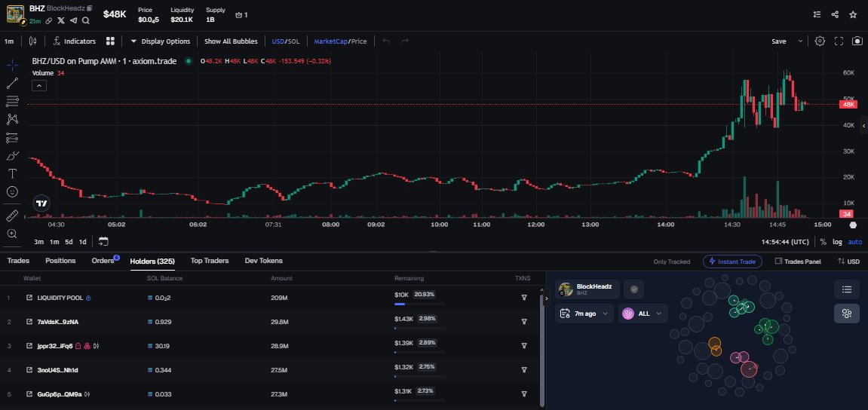Switch to the Trades tab
Image resolution: width=868 pixels, height=410 pixels.
(18, 261)
